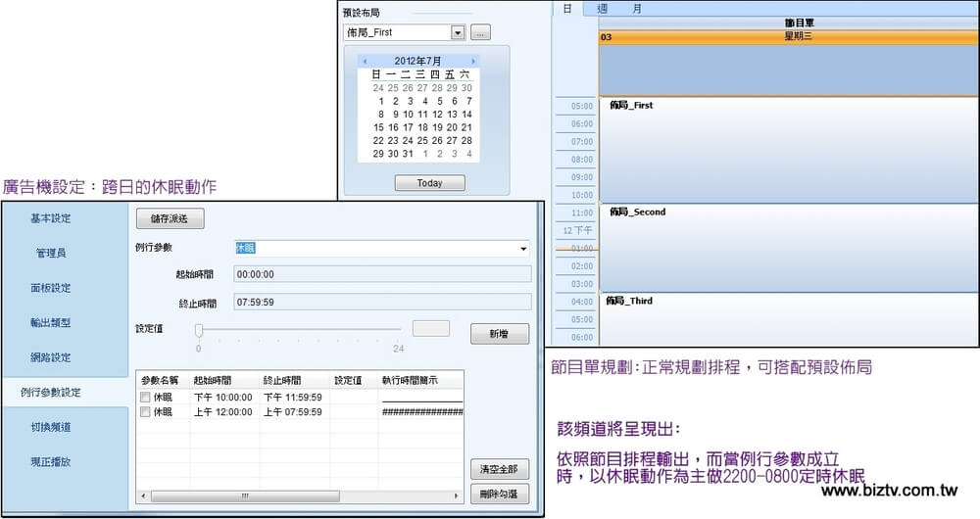Click the 設定值 slider handle

(199, 330)
